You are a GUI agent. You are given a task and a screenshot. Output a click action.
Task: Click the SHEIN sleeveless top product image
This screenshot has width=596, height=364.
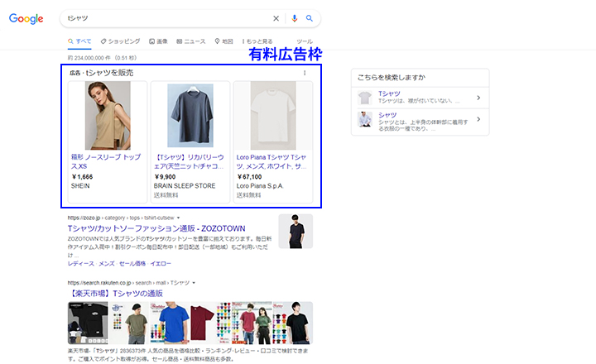click(108, 115)
